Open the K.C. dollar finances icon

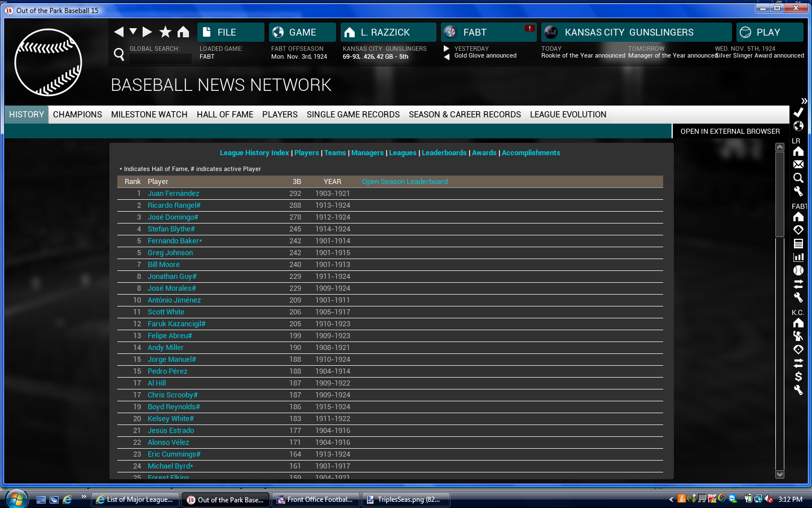798,376
